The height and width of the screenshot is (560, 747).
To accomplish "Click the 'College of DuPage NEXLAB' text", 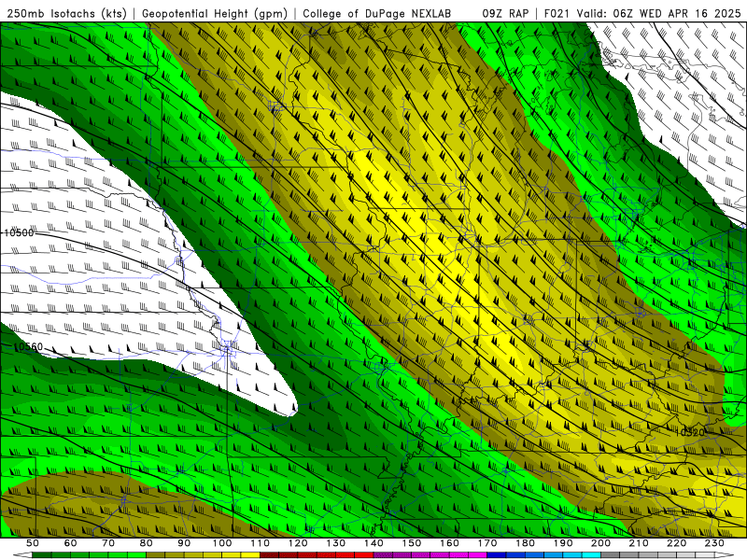I will tap(377, 13).
